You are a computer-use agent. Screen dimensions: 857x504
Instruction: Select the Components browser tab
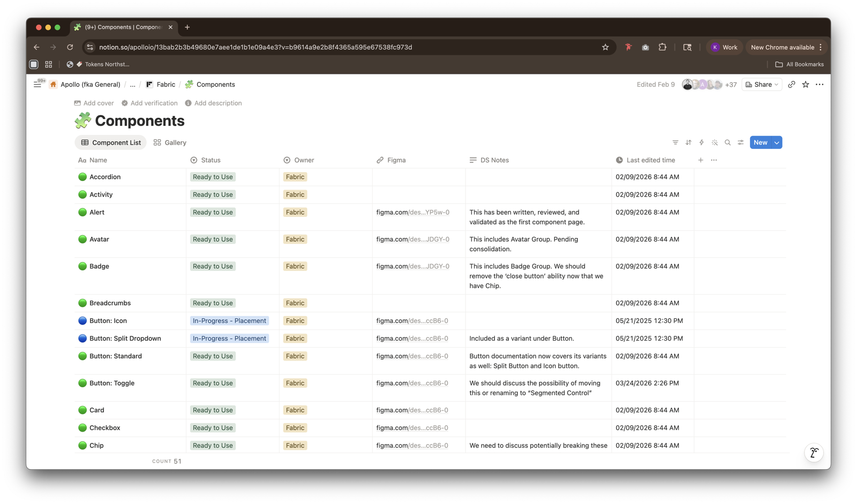[x=123, y=27]
